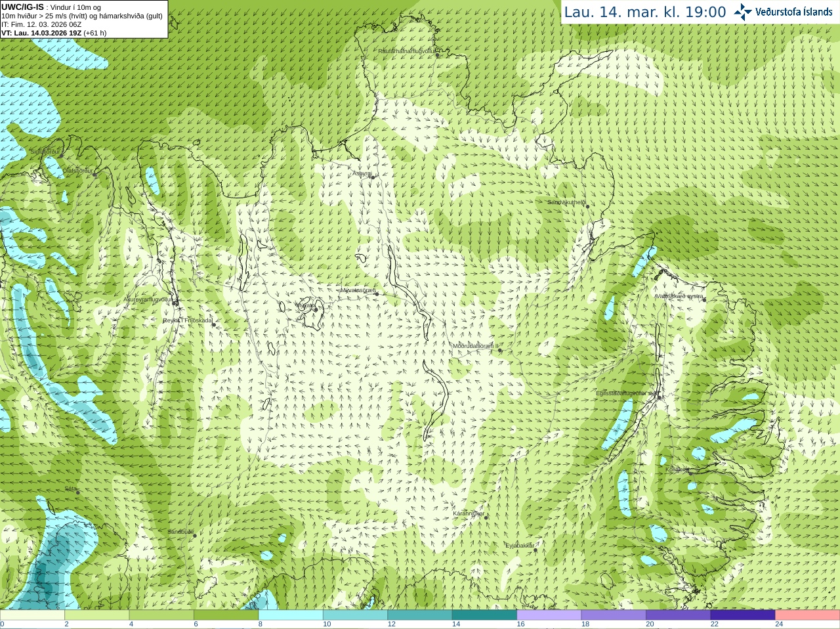Viewport: 840px width, 629px height.
Task: Click the Veðurstofa Íslands logo emblem
Action: pos(743,12)
